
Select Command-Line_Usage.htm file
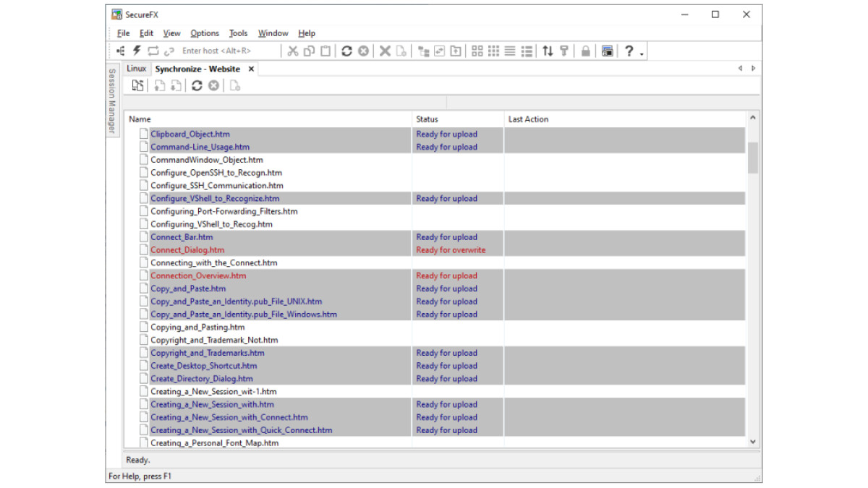click(200, 147)
